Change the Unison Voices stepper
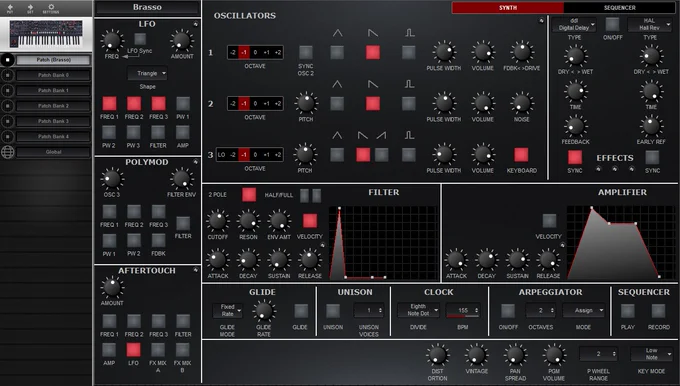680x386 pixels. tap(369, 310)
